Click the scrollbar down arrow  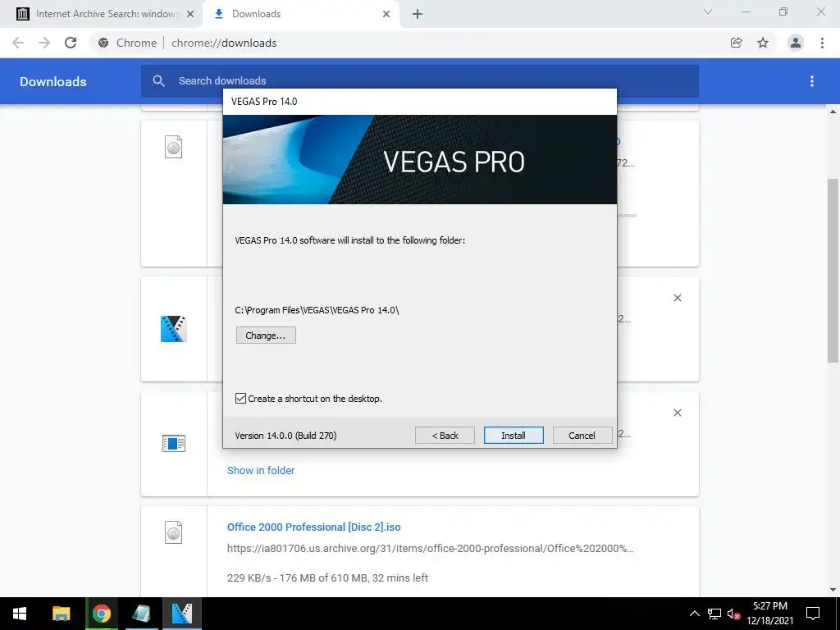[x=833, y=590]
